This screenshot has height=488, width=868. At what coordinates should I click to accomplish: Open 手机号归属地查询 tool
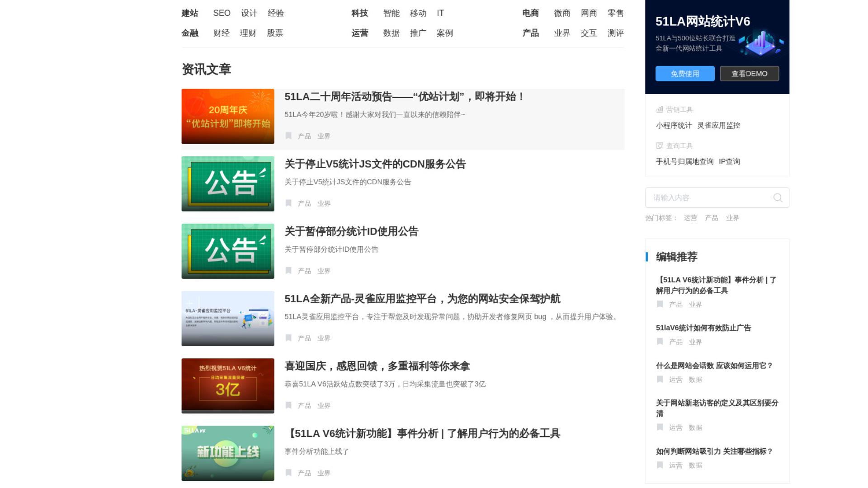(684, 161)
